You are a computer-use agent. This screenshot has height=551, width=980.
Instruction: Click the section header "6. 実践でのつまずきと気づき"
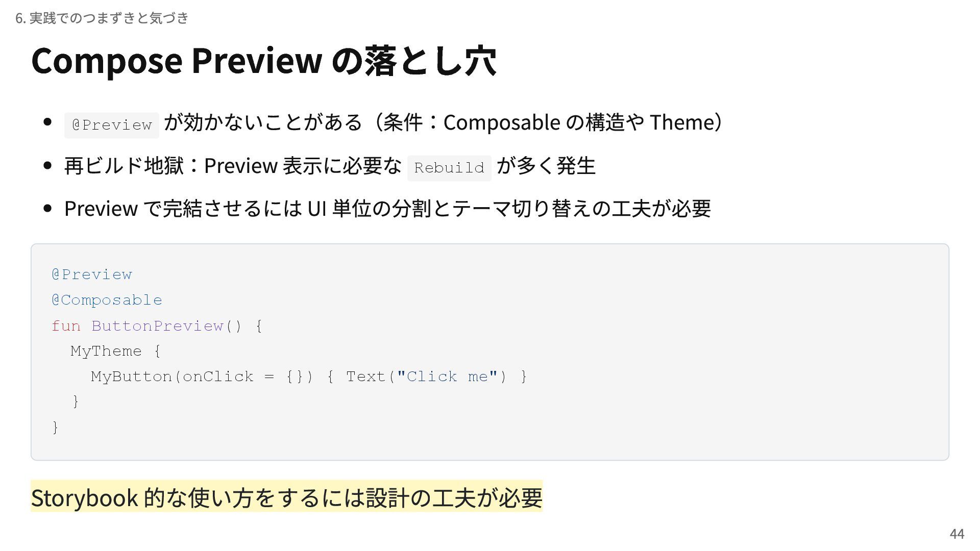tap(102, 18)
